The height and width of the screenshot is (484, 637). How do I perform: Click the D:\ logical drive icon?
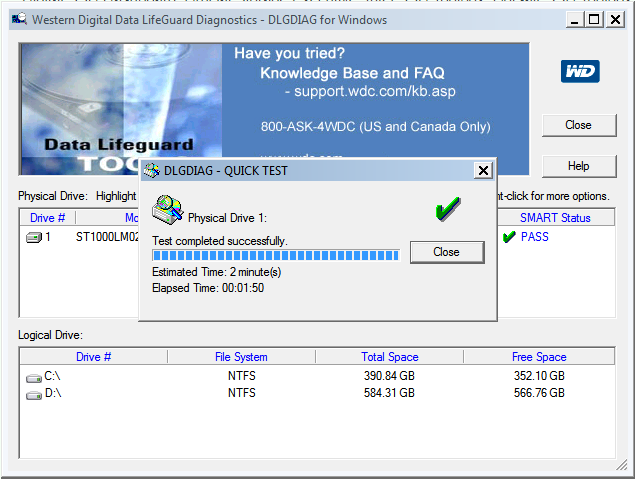point(34,395)
